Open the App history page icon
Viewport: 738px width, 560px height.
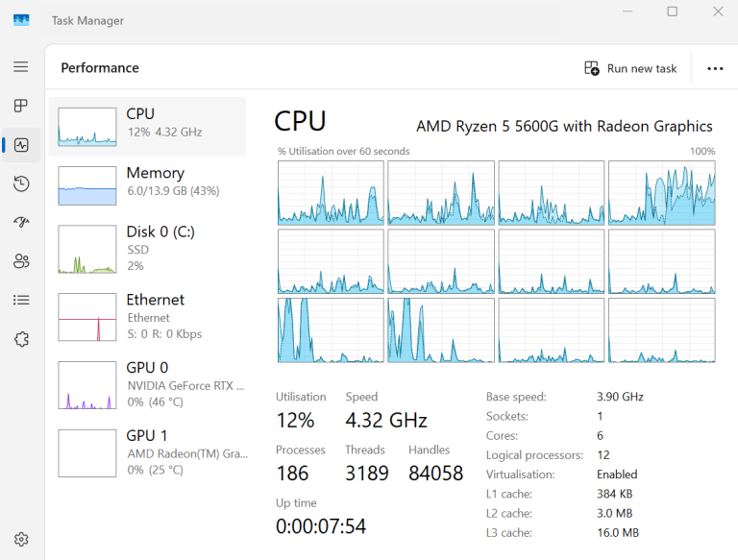21,183
